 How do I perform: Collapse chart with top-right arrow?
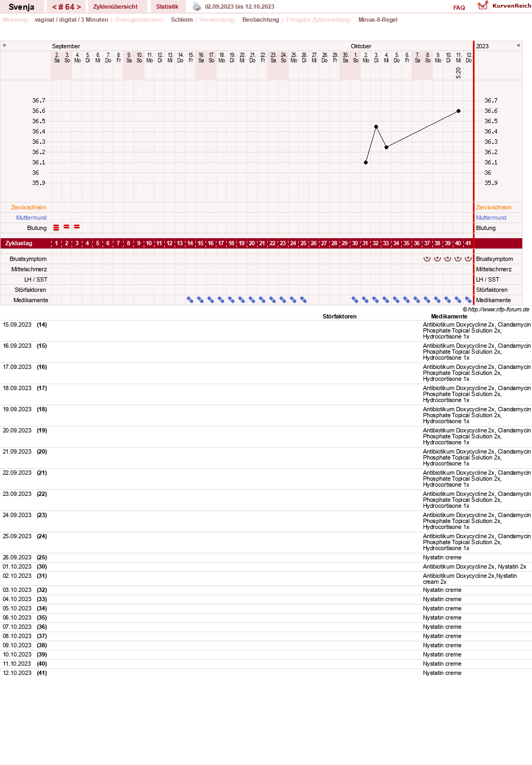tap(518, 45)
